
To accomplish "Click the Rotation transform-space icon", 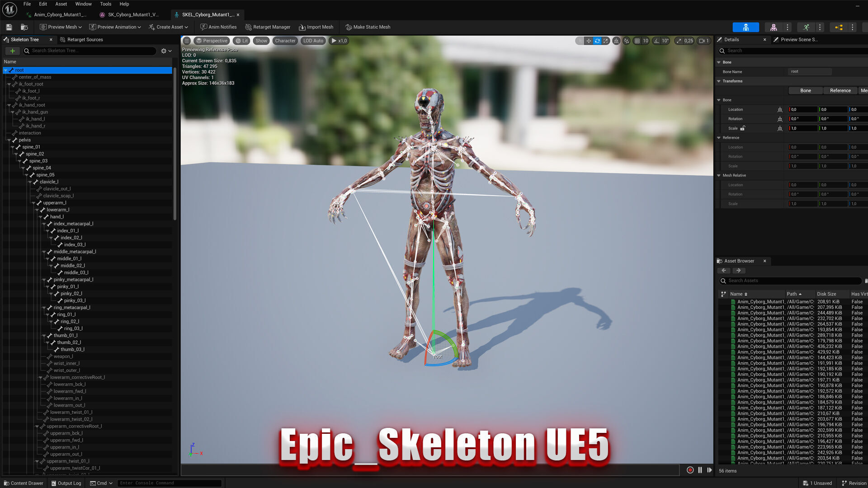I will pos(780,119).
